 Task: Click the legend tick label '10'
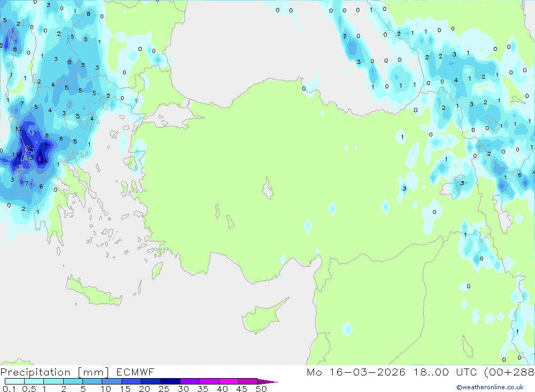(x=106, y=389)
